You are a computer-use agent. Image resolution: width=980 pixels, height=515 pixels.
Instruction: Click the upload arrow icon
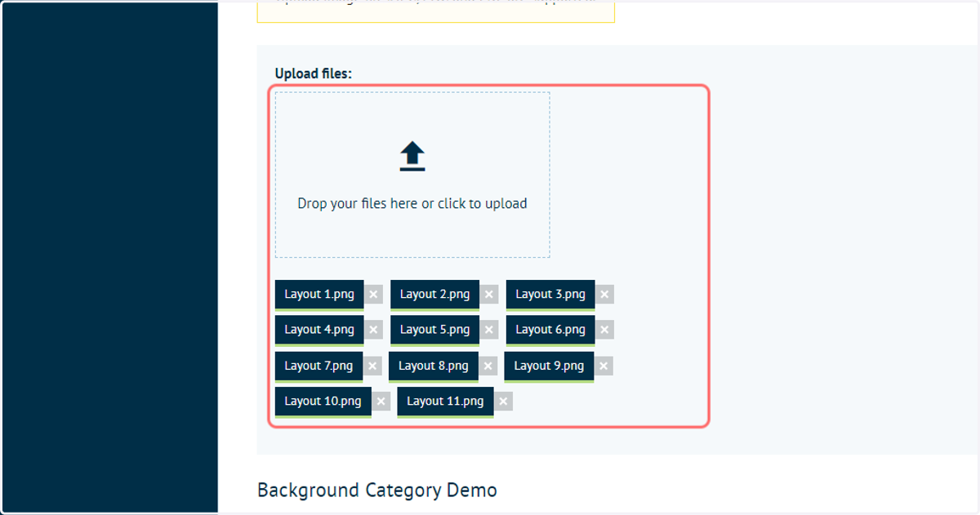tap(412, 156)
